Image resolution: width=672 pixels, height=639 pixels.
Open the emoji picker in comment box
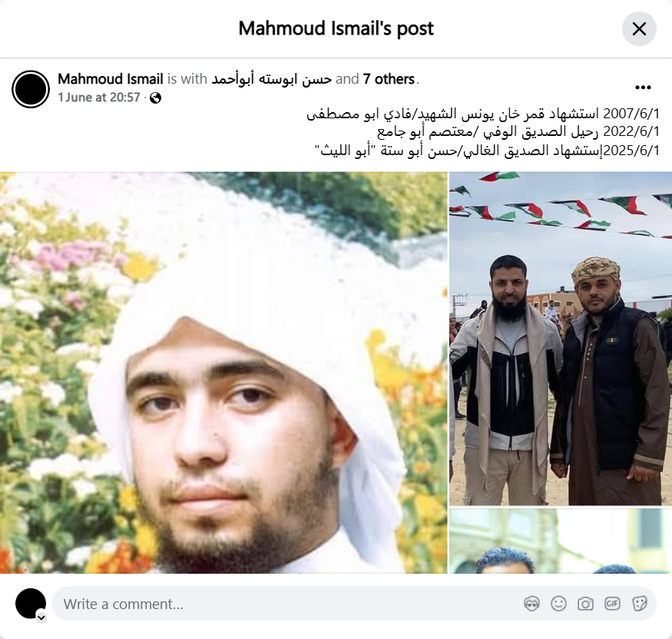pos(558,604)
